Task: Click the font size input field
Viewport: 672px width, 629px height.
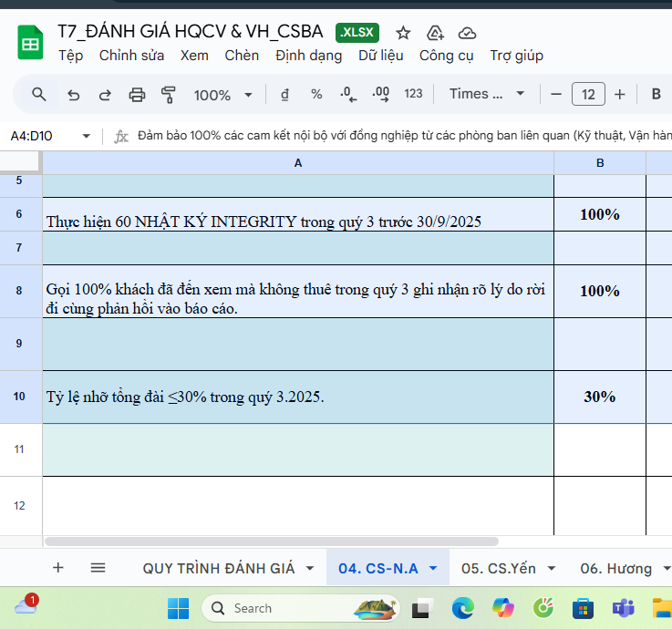Action: 588,94
